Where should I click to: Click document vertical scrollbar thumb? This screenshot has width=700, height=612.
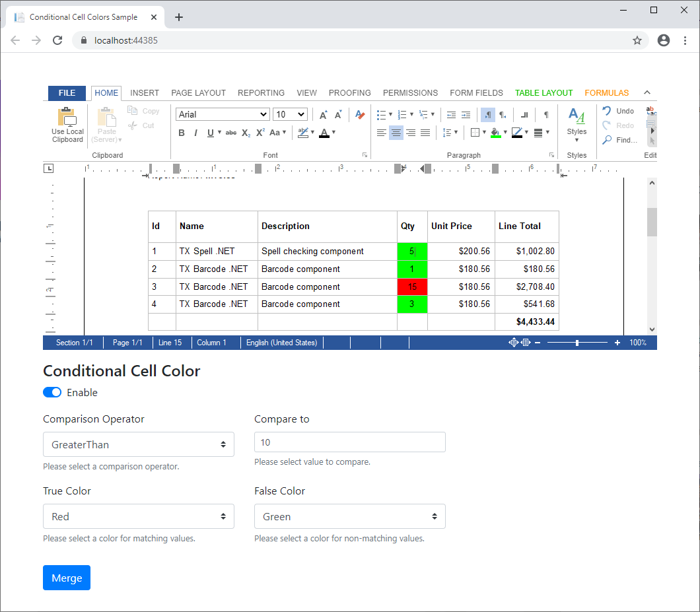(652, 222)
